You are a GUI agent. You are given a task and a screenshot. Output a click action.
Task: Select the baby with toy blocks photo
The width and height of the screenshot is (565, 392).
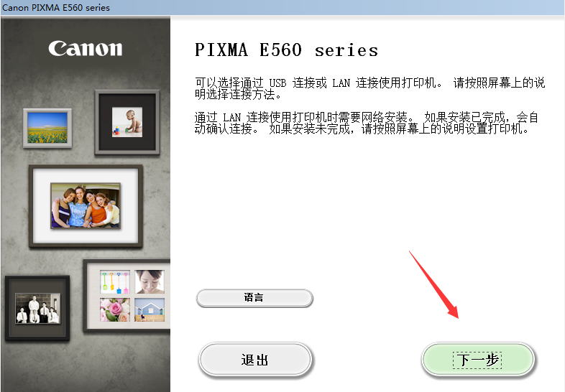127,121
